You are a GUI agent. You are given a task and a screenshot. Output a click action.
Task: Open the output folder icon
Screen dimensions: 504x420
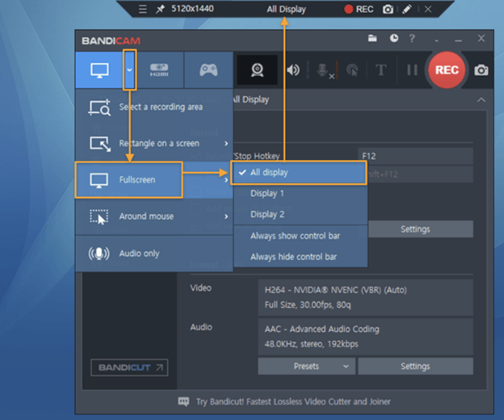[372, 38]
